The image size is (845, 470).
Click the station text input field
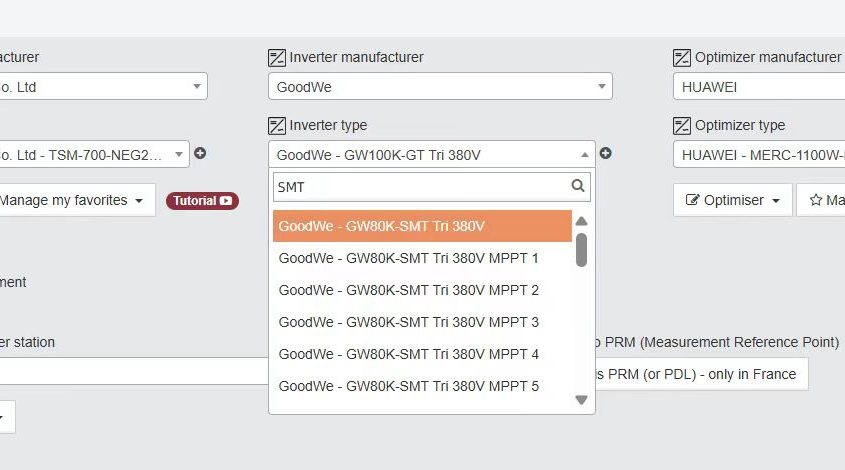tap(134, 371)
